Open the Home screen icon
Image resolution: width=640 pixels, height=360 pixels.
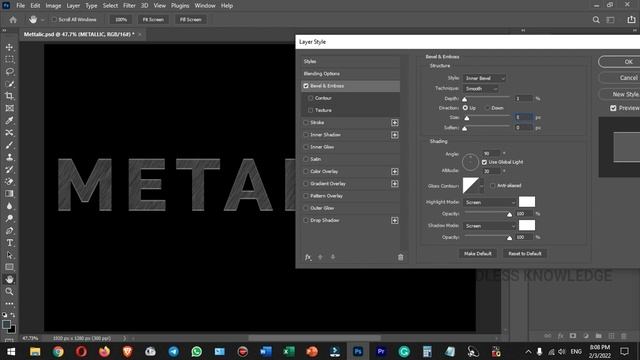click(x=13, y=20)
